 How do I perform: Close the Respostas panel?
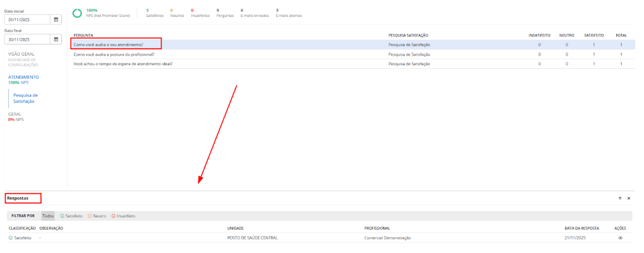click(629, 198)
